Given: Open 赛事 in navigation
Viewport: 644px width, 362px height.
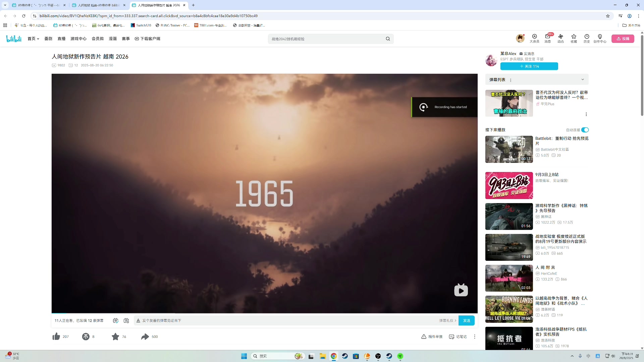Looking at the screenshot, I should pos(126,39).
